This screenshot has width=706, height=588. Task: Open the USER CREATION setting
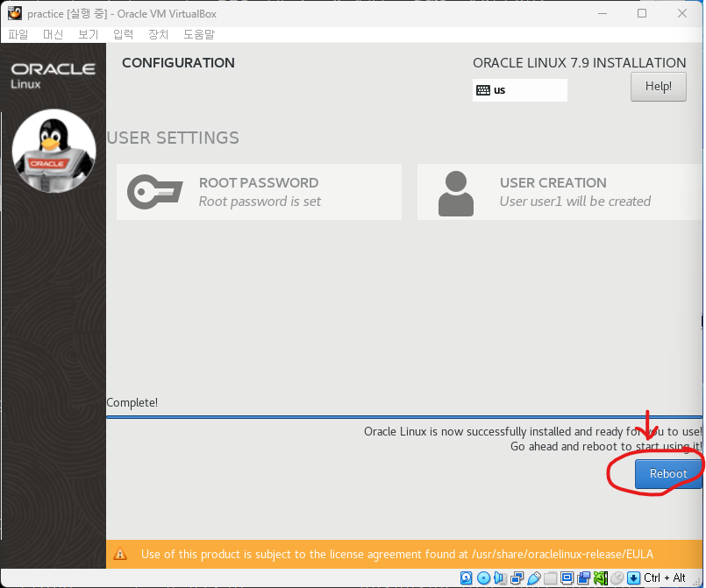pos(560,192)
